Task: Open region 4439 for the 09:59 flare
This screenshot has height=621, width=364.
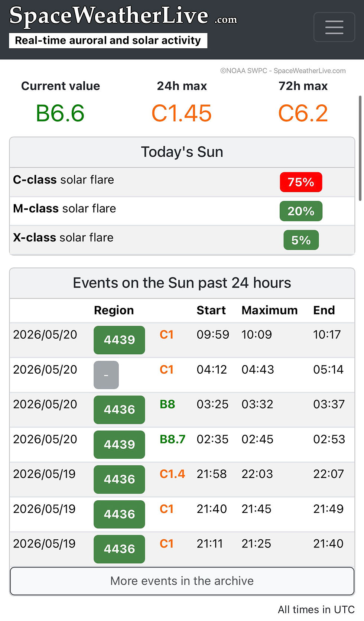Action: tap(119, 340)
